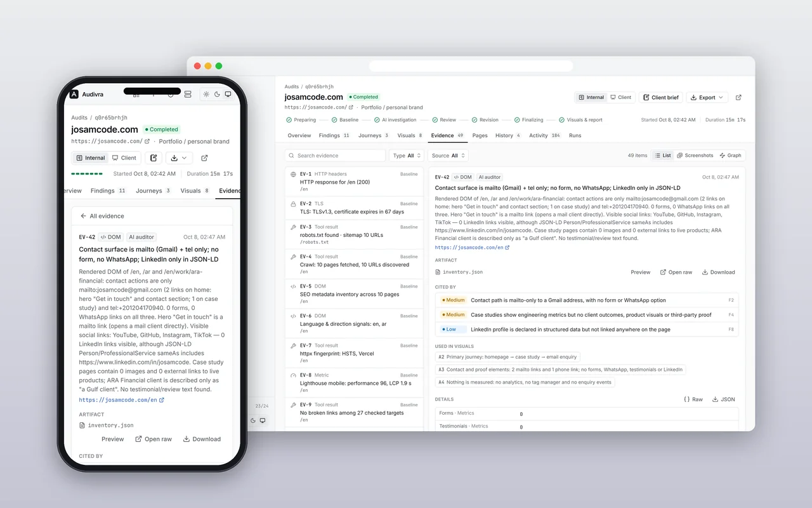Open the A2 Primary journey visual chip

[x=507, y=357]
